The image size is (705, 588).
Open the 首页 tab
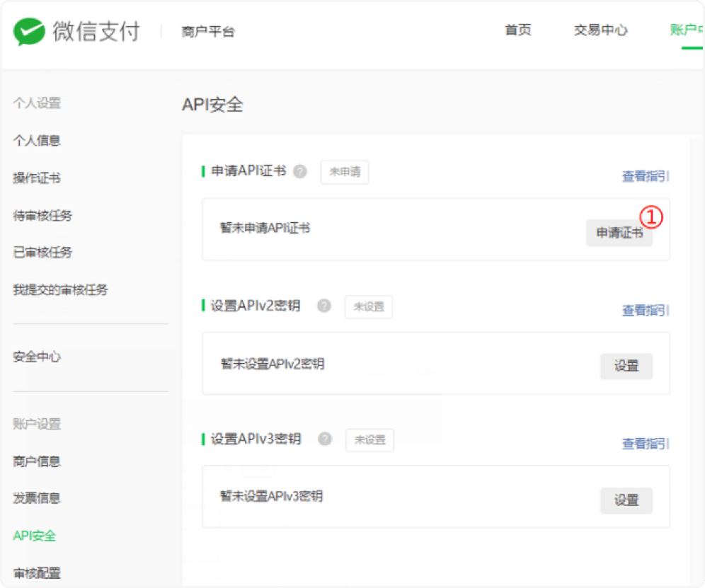(517, 30)
